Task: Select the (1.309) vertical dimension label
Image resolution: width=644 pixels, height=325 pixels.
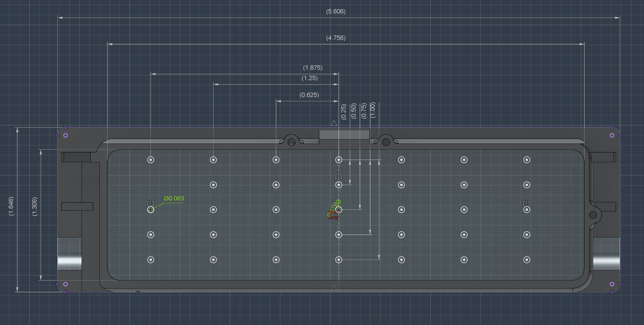Action: [35, 207]
